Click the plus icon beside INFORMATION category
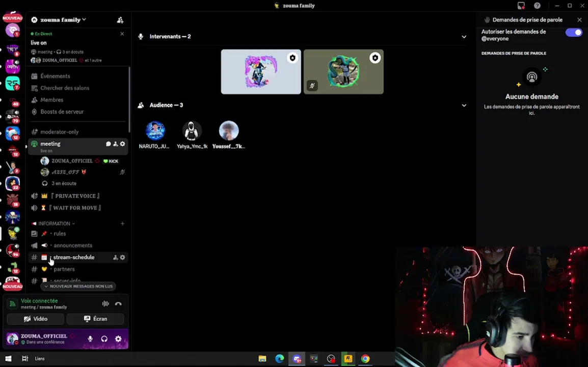The width and height of the screenshot is (588, 367). [x=122, y=224]
